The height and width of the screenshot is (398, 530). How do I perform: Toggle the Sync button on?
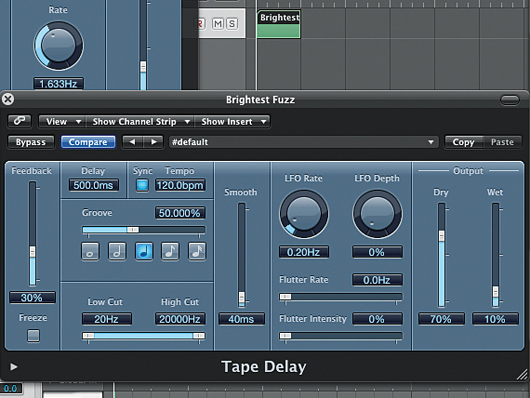tap(142, 185)
